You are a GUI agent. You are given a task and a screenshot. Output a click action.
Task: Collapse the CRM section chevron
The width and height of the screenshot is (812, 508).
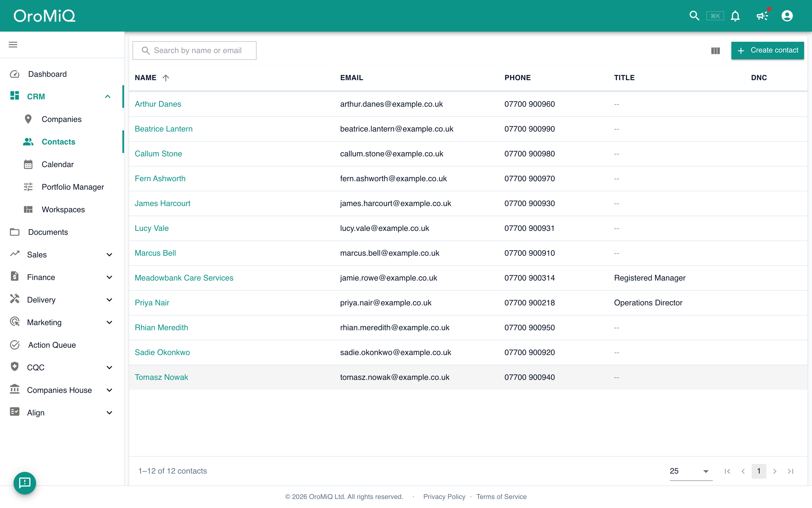(108, 97)
